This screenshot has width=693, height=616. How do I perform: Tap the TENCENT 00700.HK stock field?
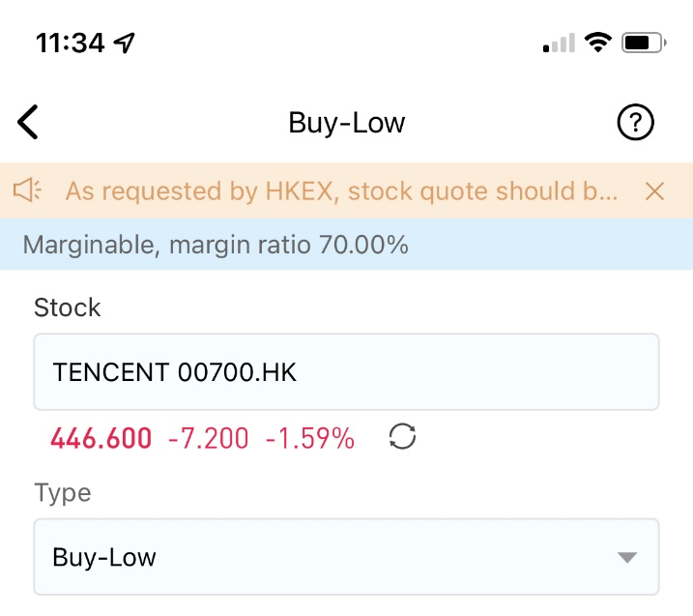[346, 372]
